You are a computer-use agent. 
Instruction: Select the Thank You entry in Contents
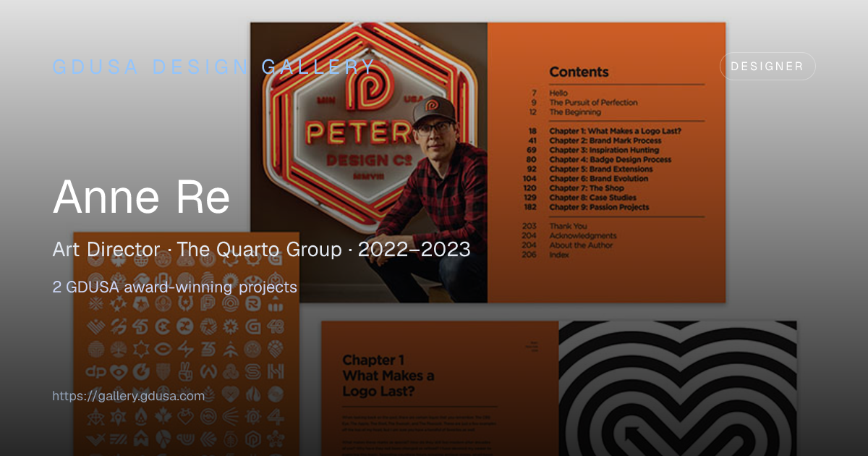(568, 226)
